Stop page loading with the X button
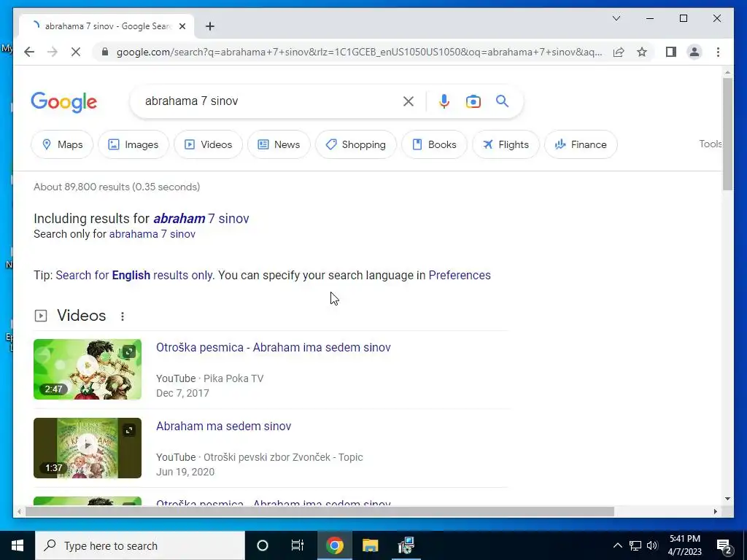 point(76,52)
